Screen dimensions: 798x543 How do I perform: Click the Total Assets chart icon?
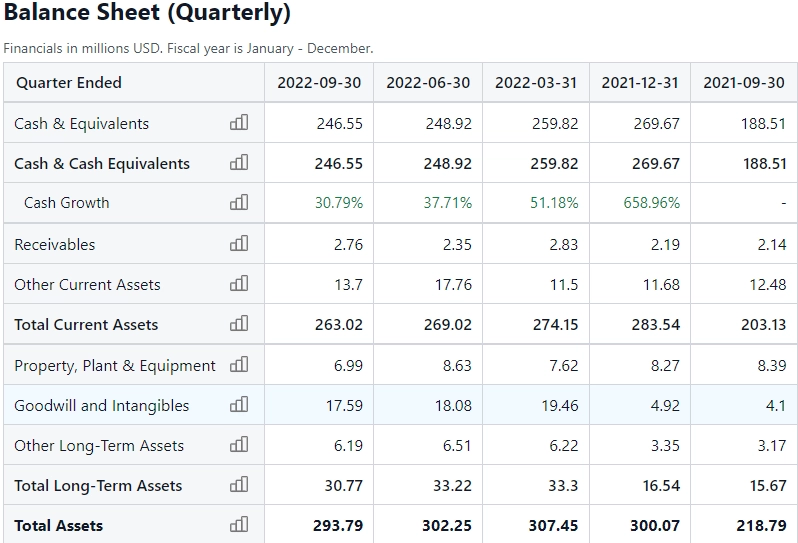coord(238,525)
